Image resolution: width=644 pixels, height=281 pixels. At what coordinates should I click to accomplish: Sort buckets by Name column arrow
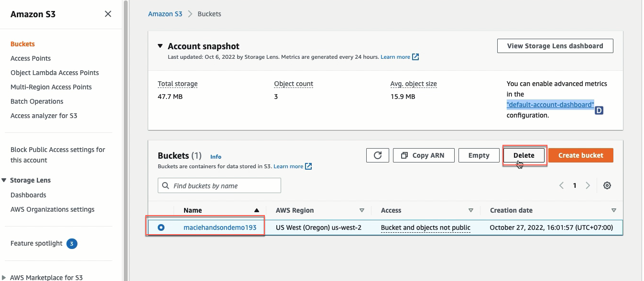point(257,210)
